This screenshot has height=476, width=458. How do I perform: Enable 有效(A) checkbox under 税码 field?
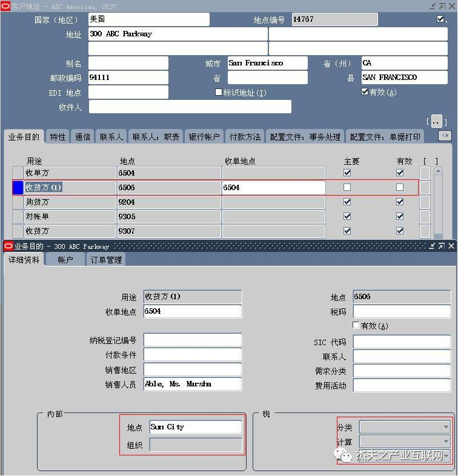(356, 325)
